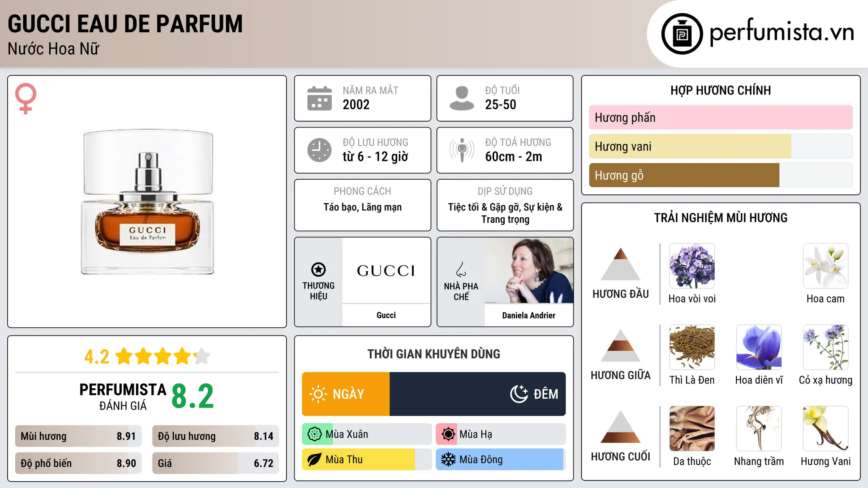The height and width of the screenshot is (488, 868).
Task: Click the sillage icon beside Độ toả hương
Action: coord(462,150)
